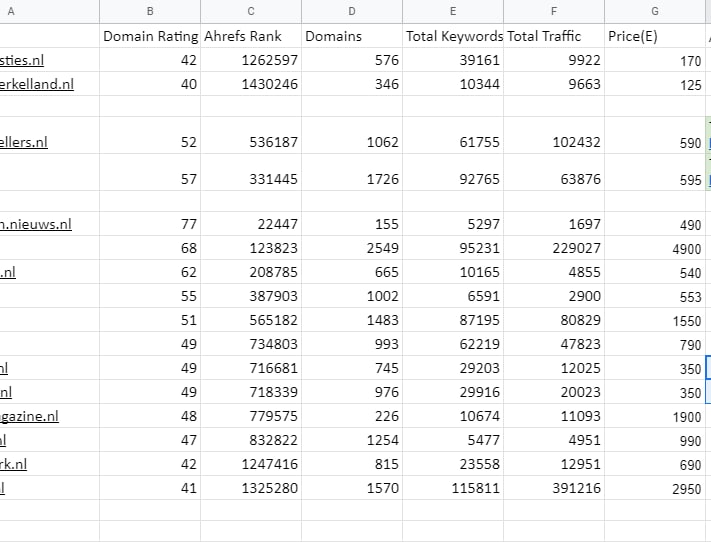
Task: Open the link ending in 'sties.nl'
Action: pos(22,60)
